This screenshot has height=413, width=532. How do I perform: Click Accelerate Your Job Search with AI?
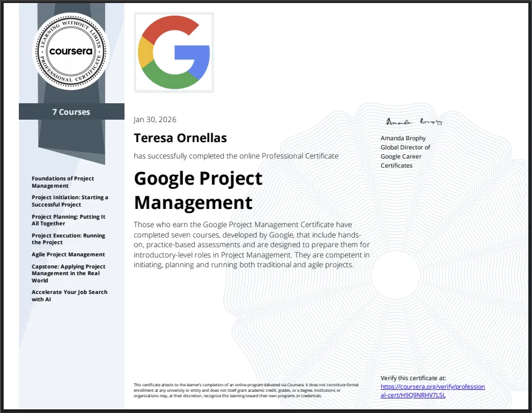click(69, 295)
